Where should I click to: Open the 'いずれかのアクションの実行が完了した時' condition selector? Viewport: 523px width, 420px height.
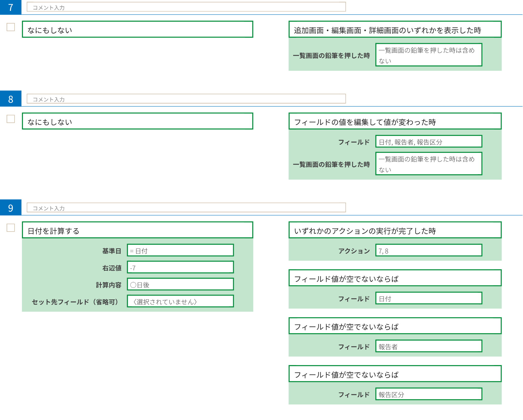[395, 230]
